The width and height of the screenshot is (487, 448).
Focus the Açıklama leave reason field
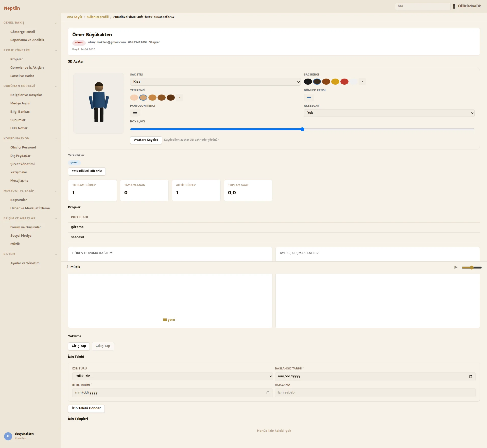375,393
